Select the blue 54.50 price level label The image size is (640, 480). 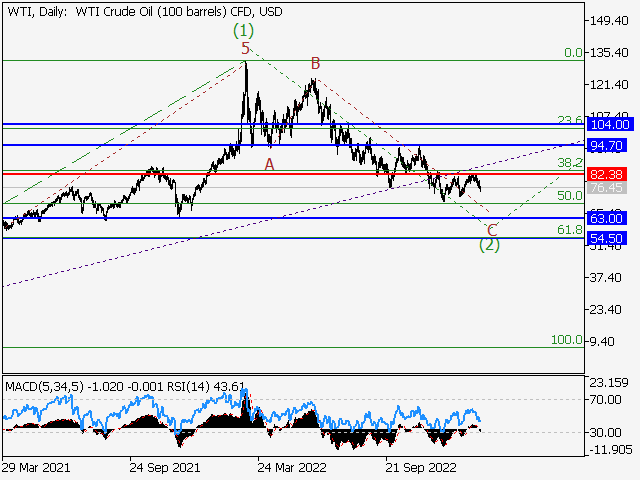click(x=606, y=238)
